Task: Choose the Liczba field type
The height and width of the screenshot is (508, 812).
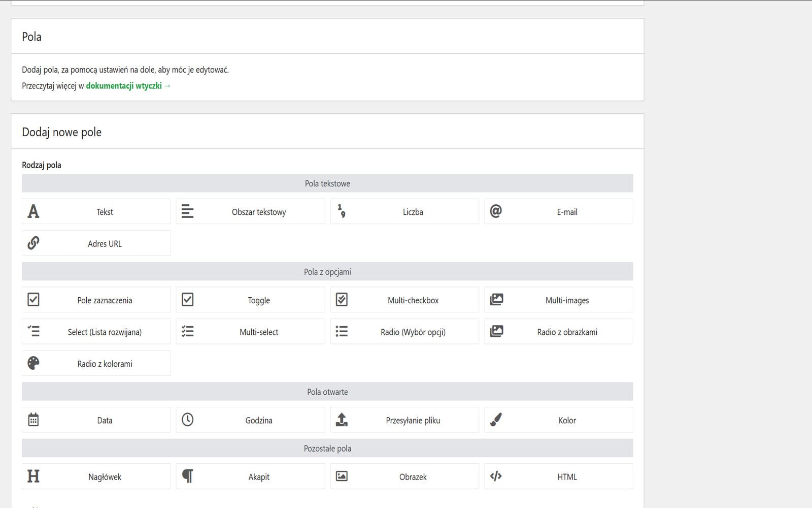Action: click(404, 211)
